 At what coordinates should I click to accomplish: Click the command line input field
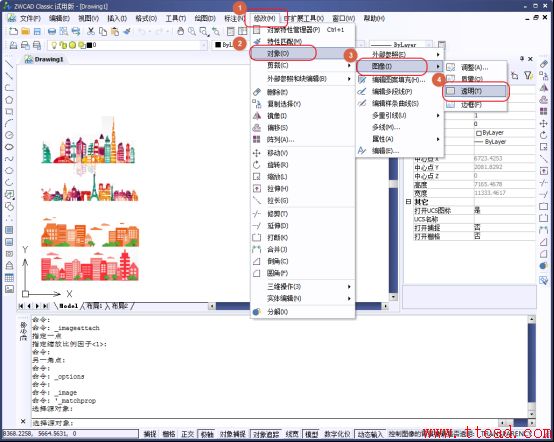[x=265, y=423]
